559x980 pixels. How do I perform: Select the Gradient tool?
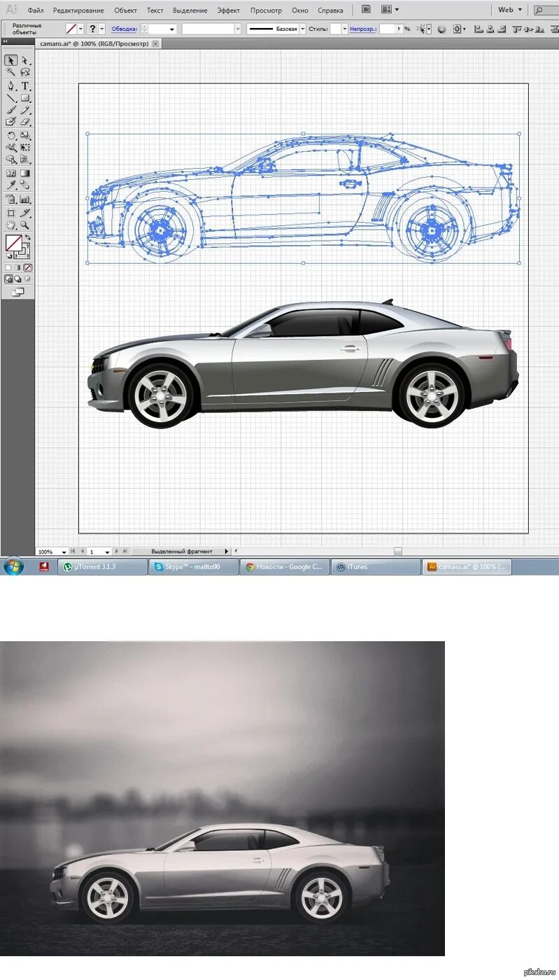coord(25,173)
